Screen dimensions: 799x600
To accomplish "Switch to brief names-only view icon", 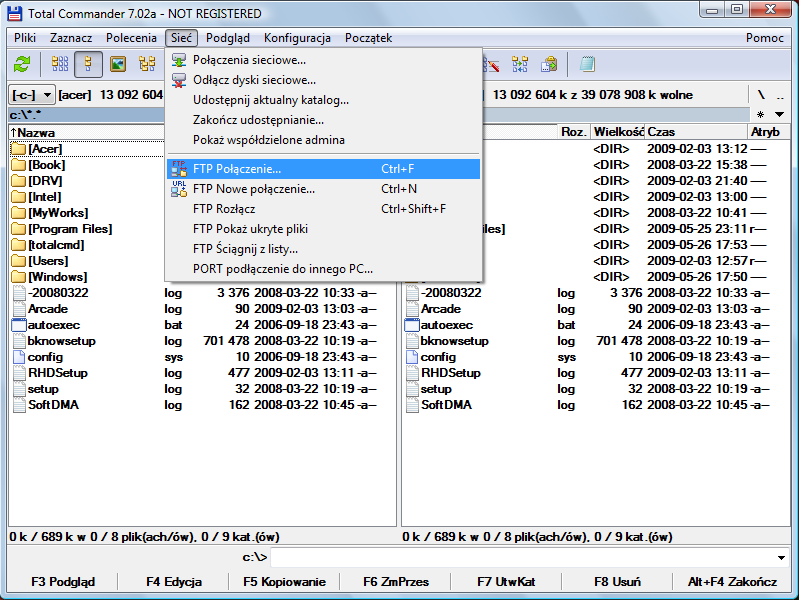I will 60,64.
